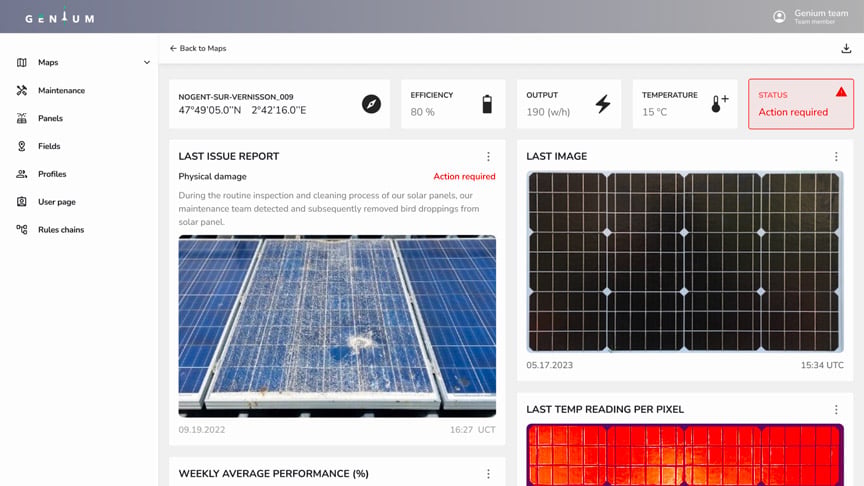Click the download icon at top right

click(x=846, y=48)
